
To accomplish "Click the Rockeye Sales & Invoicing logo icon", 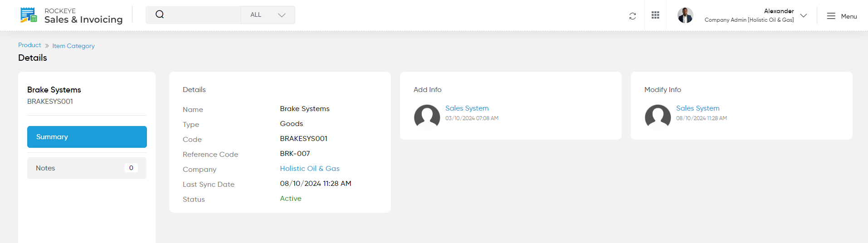I will pyautogui.click(x=29, y=15).
